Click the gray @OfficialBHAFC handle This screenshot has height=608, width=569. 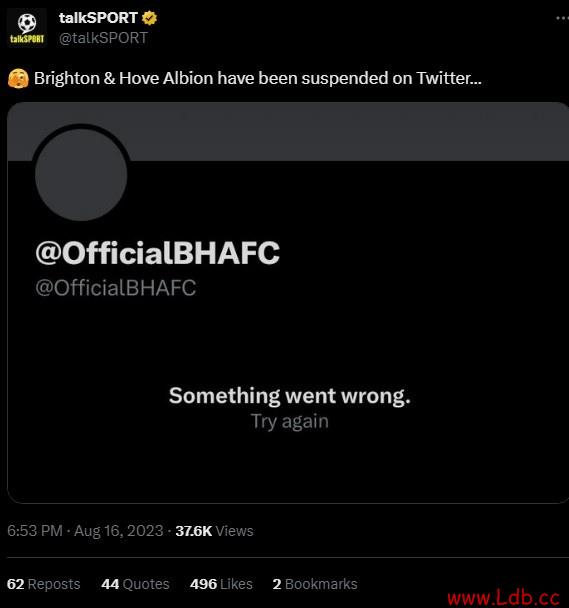point(116,288)
